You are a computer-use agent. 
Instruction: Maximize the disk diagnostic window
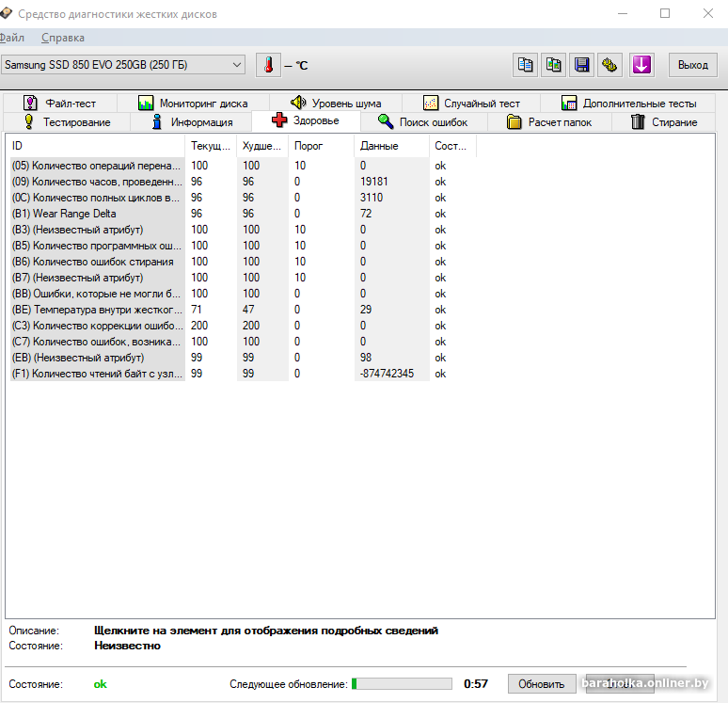pos(665,13)
